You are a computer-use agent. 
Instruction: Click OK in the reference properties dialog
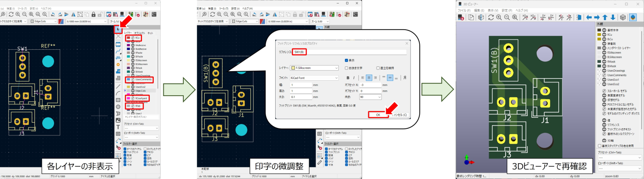click(x=378, y=115)
